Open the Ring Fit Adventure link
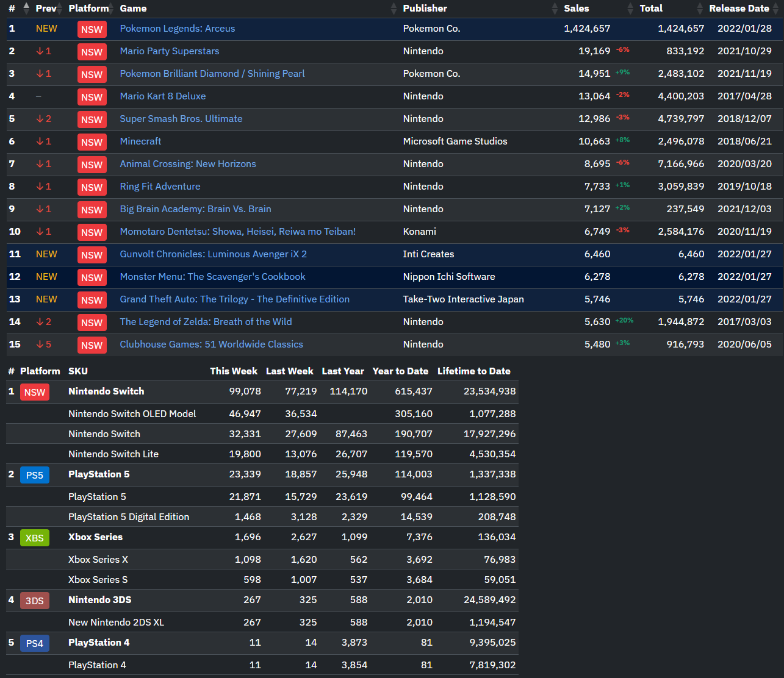 [x=160, y=187]
